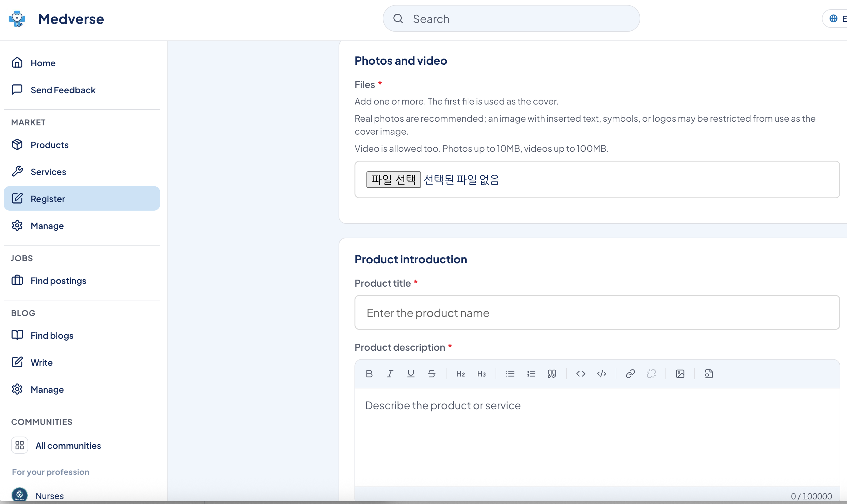Screen dimensions: 847x504
Task: Open Products under Market
Action: click(x=82, y=145)
